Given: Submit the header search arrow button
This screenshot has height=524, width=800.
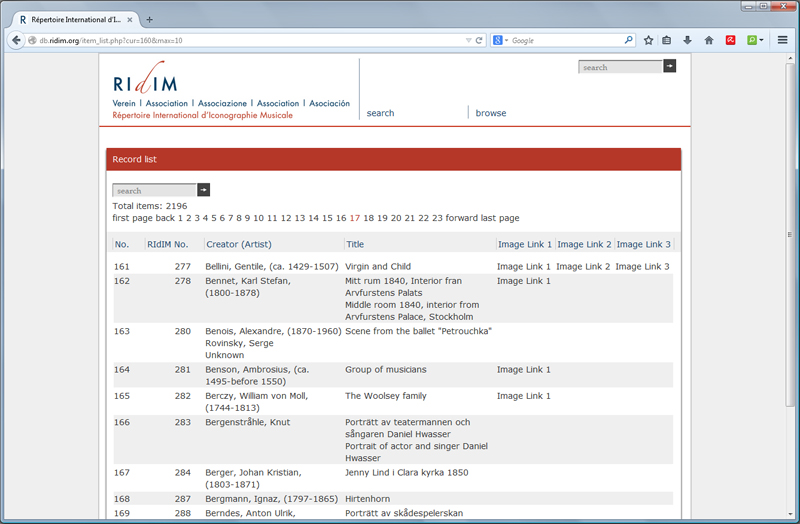Looking at the screenshot, I should click(x=669, y=67).
